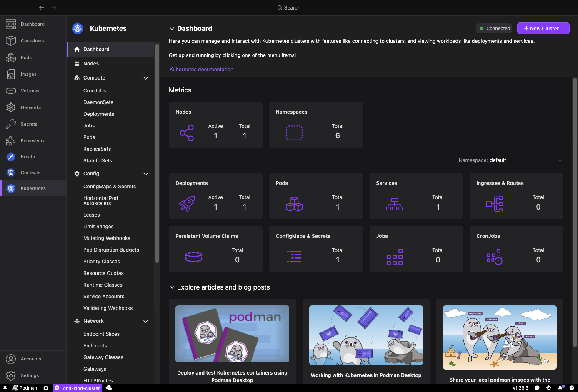Click the pin icon in status bar
The height and width of the screenshot is (392, 578).
[x=5, y=388]
